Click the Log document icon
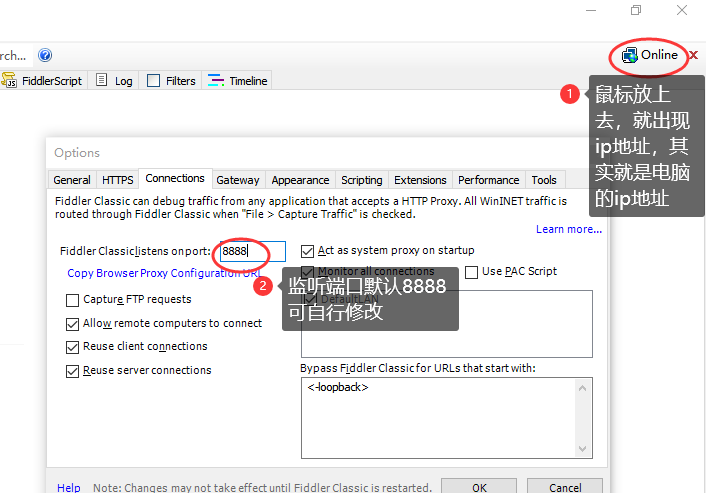Image resolution: width=706 pixels, height=493 pixels. pos(101,80)
